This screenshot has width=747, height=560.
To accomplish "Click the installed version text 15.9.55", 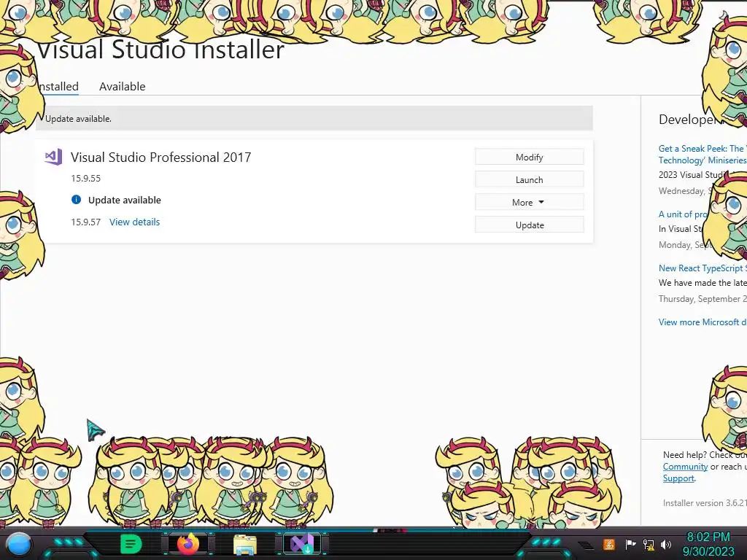I will tap(86, 178).
